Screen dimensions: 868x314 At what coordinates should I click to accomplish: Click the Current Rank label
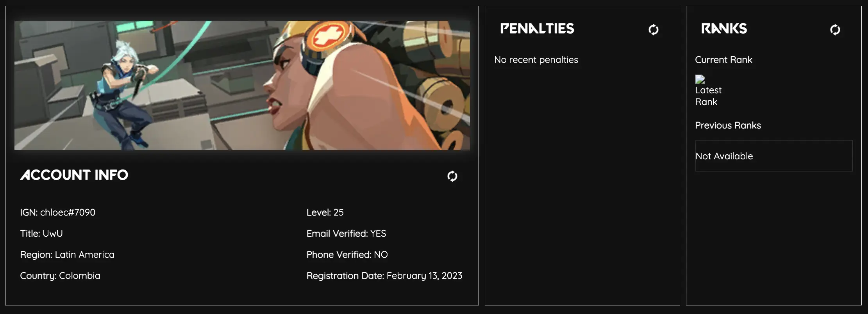point(723,60)
